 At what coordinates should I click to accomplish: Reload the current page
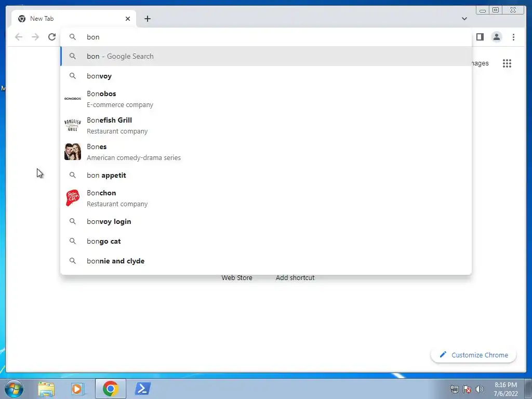(52, 37)
